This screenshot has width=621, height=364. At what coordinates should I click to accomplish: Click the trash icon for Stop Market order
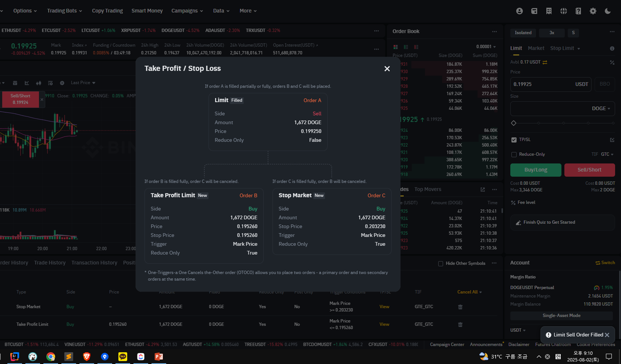click(460, 307)
